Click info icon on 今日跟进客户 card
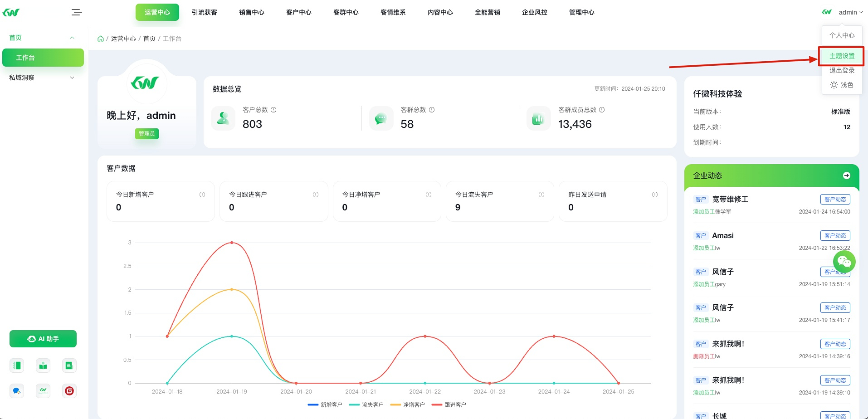 316,195
